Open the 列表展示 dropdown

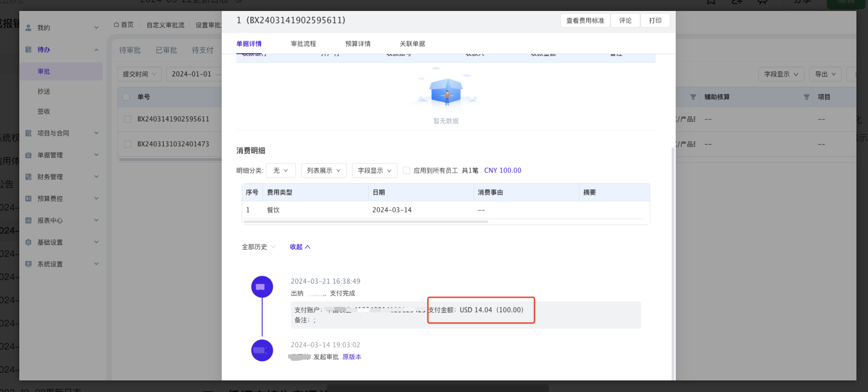pos(323,170)
